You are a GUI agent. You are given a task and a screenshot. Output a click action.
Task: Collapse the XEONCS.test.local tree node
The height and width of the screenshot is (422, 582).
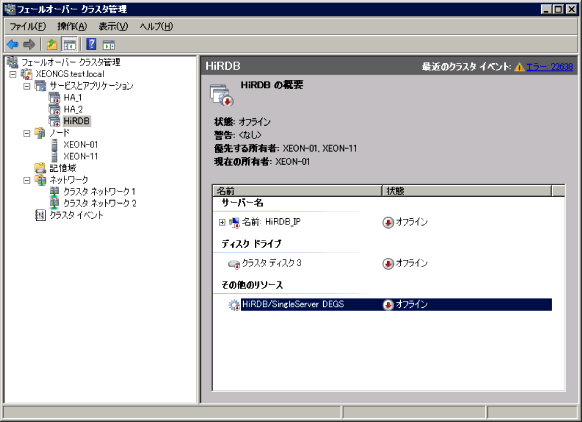[13, 74]
